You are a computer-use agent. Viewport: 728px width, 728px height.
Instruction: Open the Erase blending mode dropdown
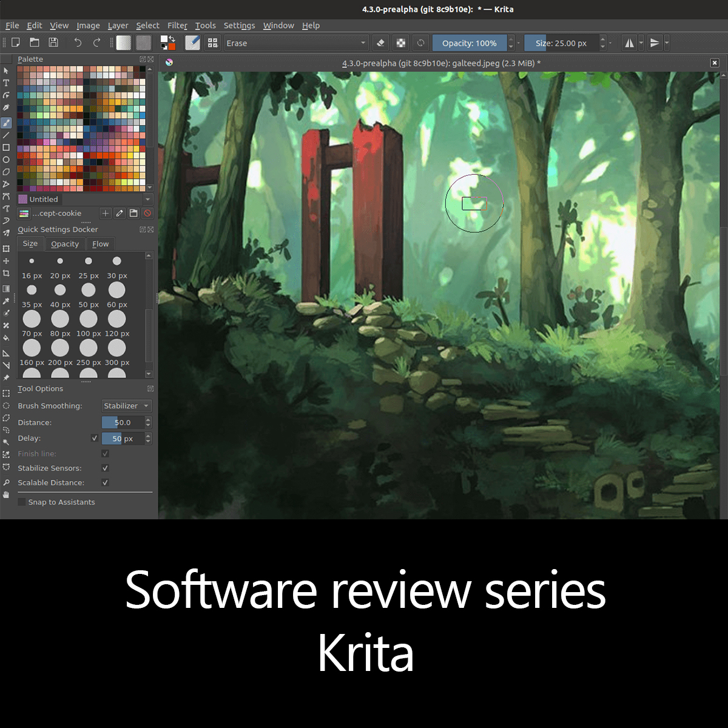pyautogui.click(x=296, y=43)
